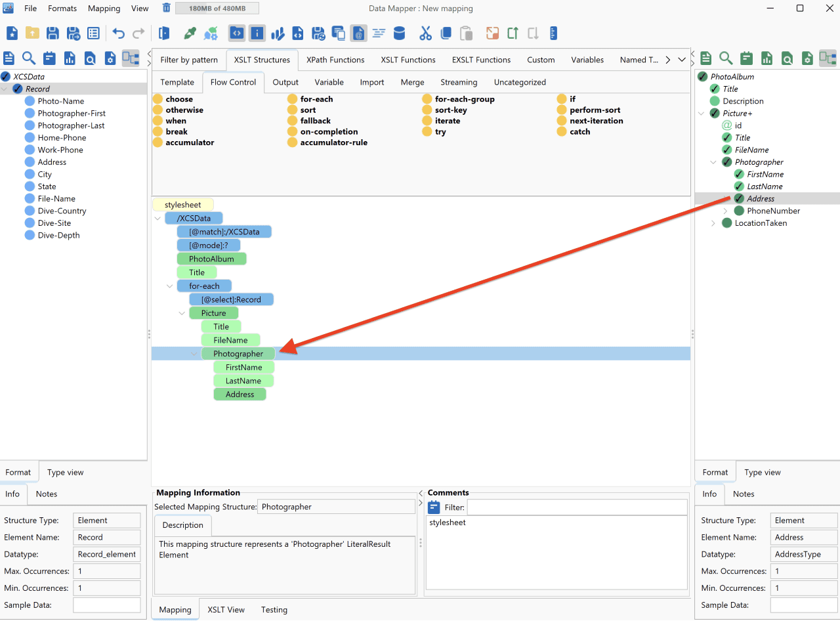Screen dimensions: 840x621
Task: Toggle the @ document button in toolbar
Action: click(x=358, y=33)
